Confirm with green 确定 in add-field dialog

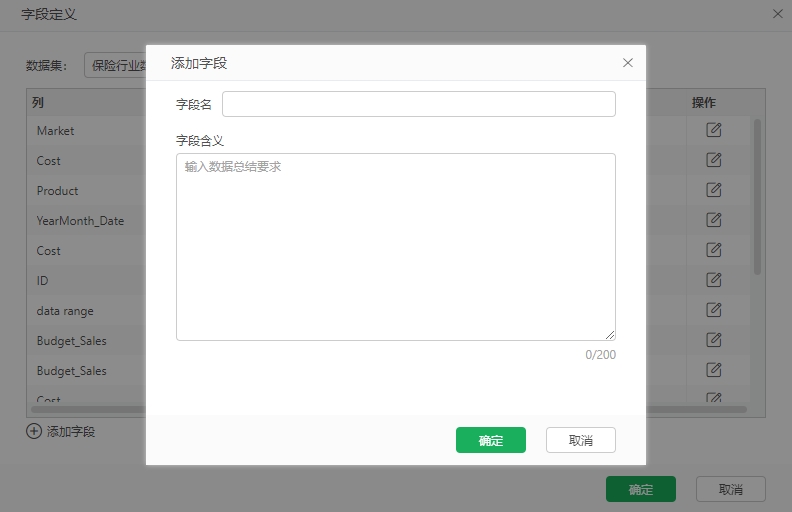click(x=490, y=440)
